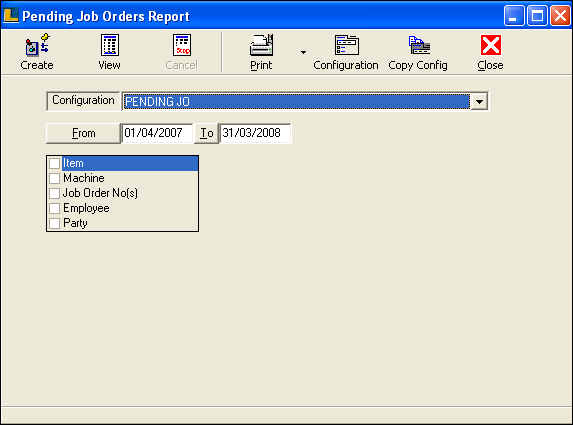
Task: Expand the Configuration combo box arrow
Action: point(479,102)
